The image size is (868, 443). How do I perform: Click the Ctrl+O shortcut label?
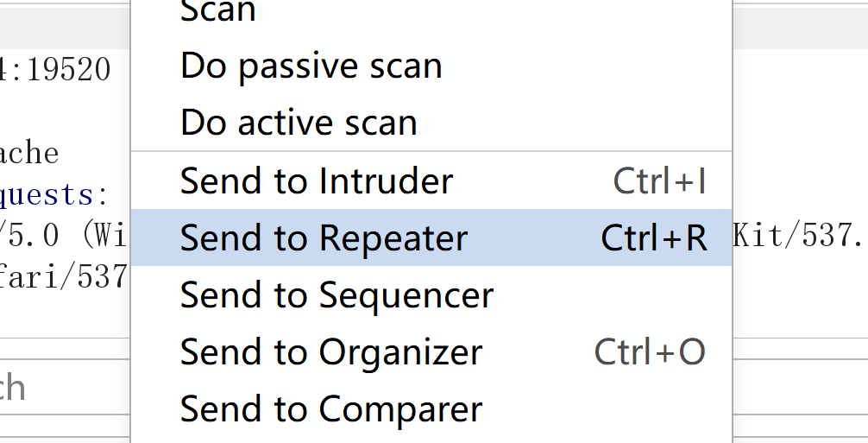pos(650,351)
